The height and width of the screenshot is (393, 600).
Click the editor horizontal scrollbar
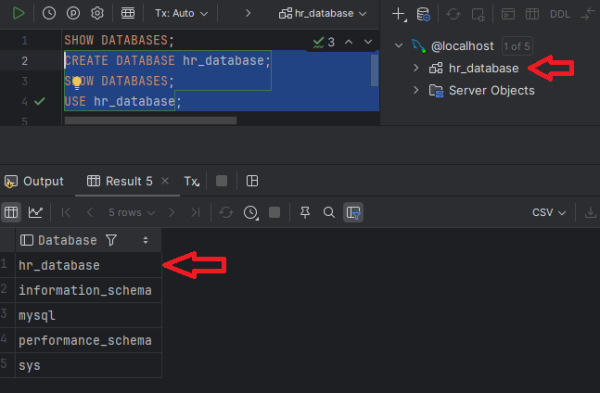point(150,121)
